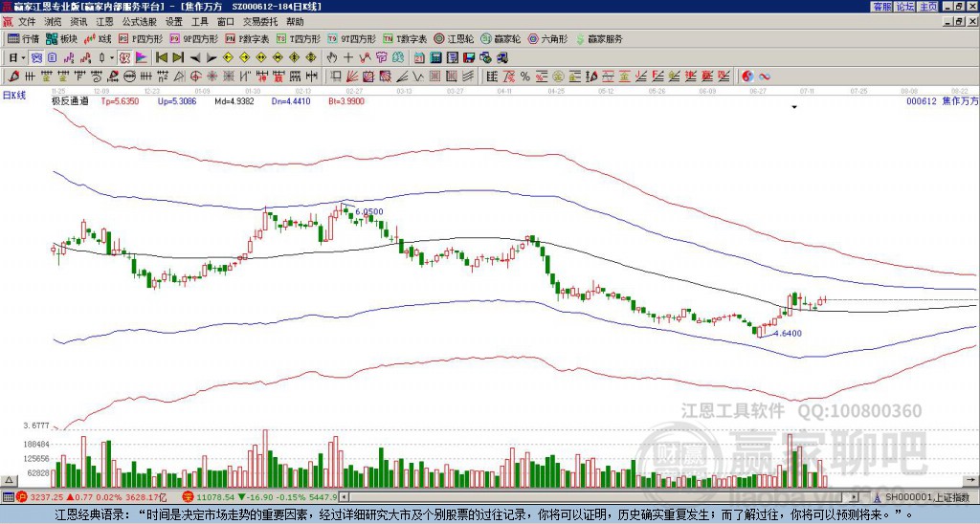Click the black left arrow icon
980x524 pixels.
pyautogui.click(x=195, y=58)
